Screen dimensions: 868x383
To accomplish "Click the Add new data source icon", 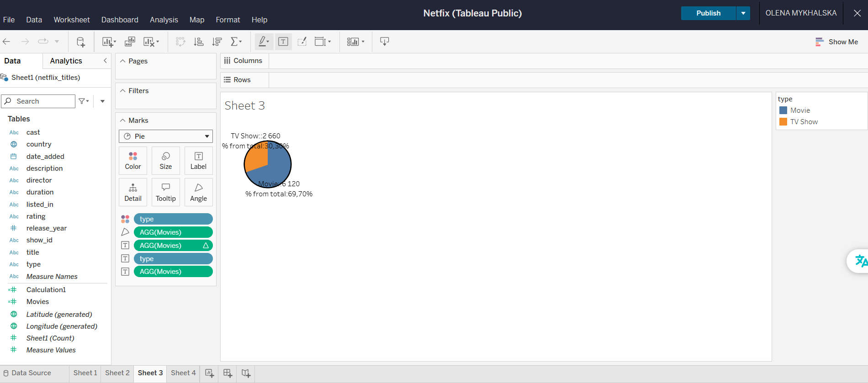I will click(x=81, y=42).
